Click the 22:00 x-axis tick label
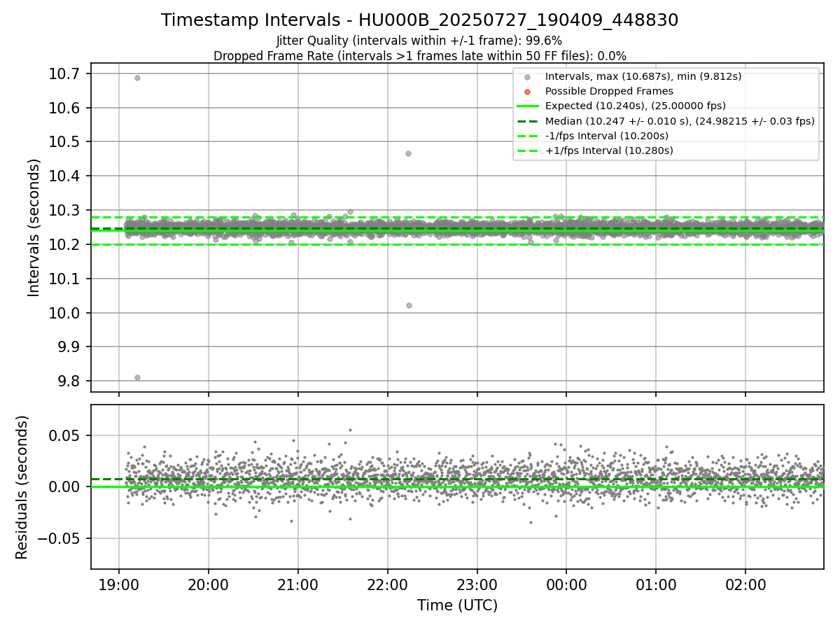Image resolution: width=840 pixels, height=630 pixels. pos(387,584)
